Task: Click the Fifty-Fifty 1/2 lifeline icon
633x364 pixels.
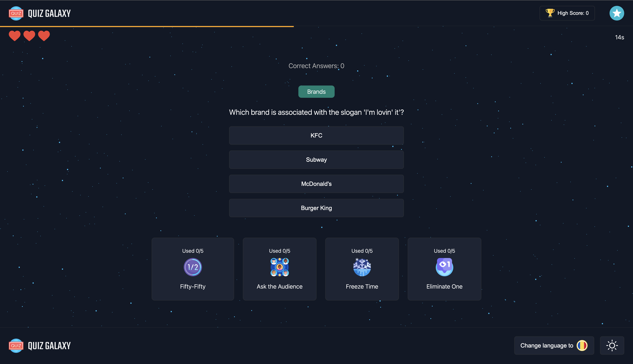Action: 193,267
